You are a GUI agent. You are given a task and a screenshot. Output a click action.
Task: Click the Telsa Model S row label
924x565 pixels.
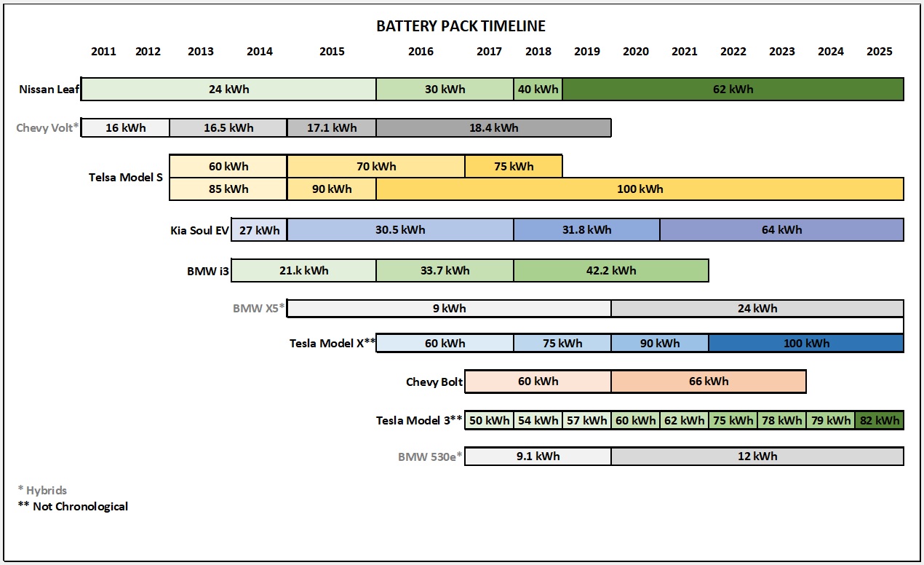(x=126, y=177)
